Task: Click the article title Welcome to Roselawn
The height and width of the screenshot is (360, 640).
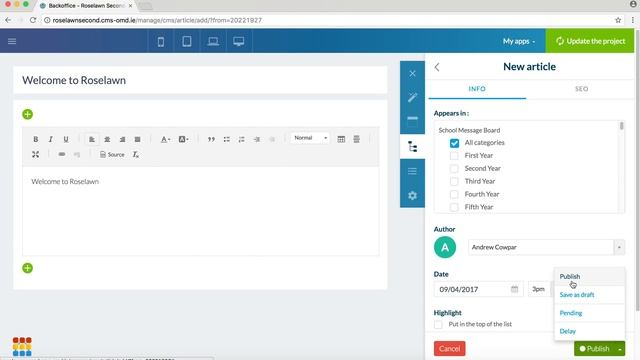Action: (200, 80)
